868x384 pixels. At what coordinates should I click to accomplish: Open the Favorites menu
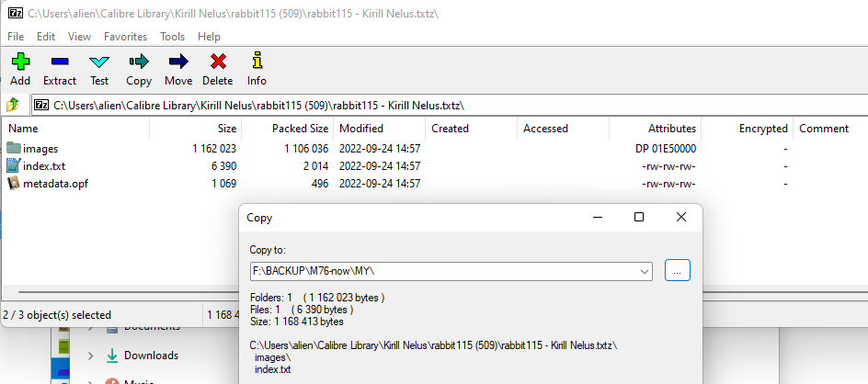[126, 37]
